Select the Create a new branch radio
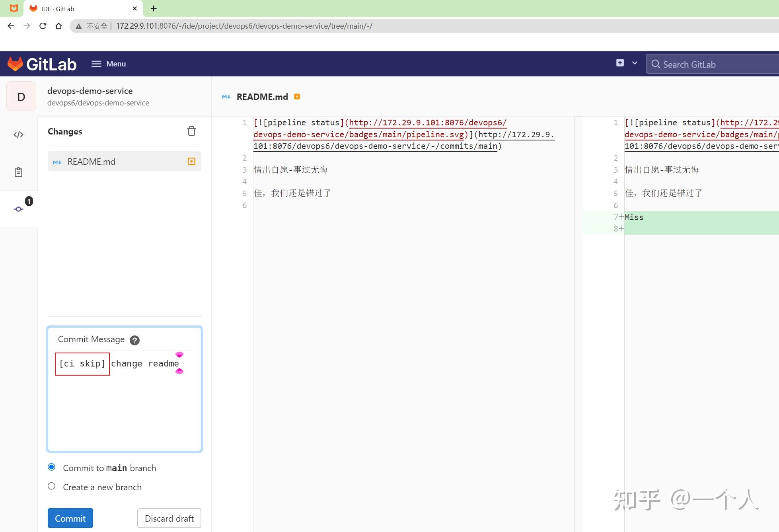 point(51,486)
